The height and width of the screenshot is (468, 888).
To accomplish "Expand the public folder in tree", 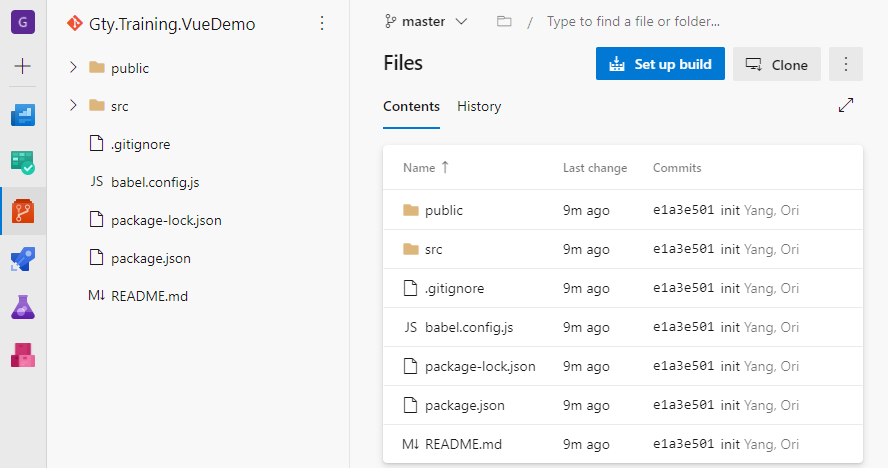I will (x=73, y=68).
